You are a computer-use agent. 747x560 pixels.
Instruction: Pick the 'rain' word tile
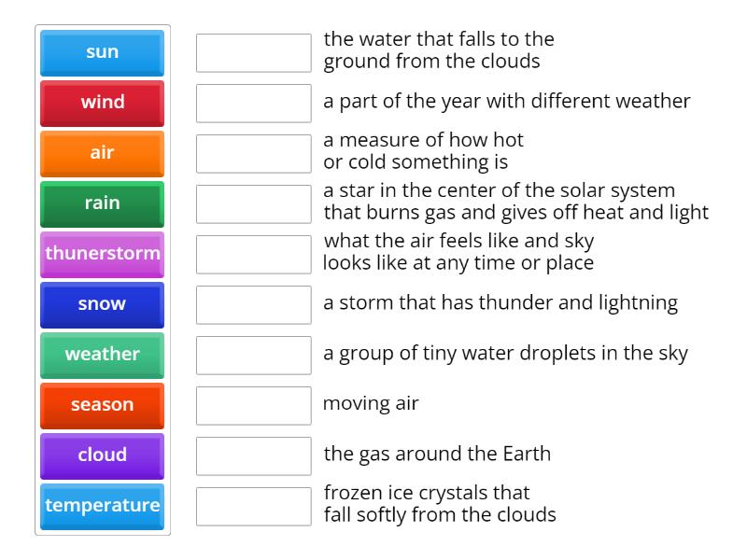pyautogui.click(x=101, y=203)
